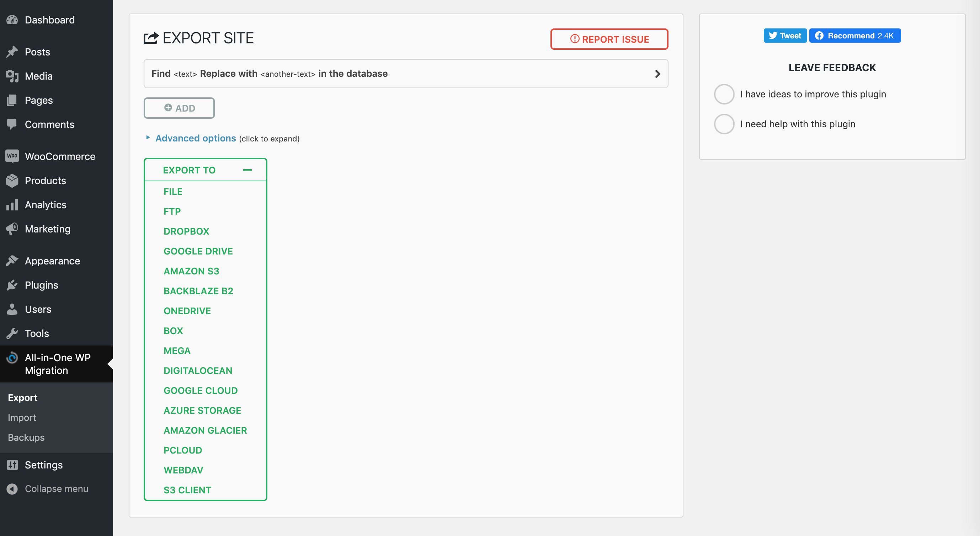The width and height of the screenshot is (980, 536).
Task: Open the All-in-One WP Migration plugin icon
Action: [12, 358]
